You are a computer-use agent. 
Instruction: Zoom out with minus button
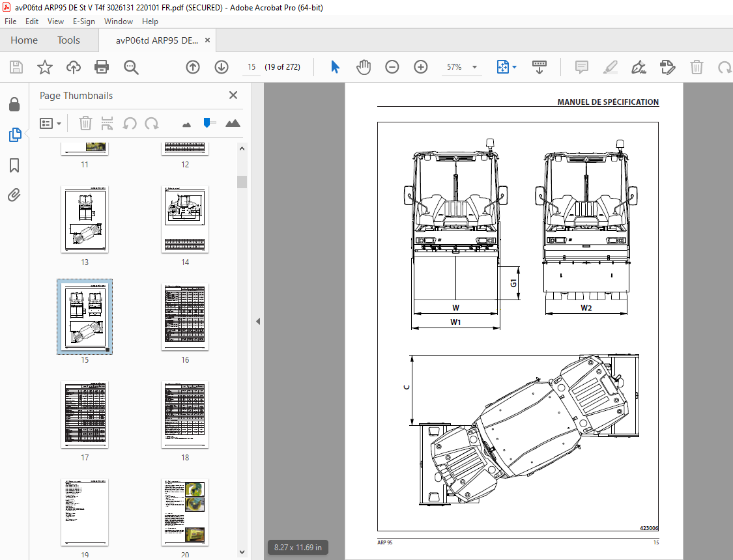coord(392,67)
